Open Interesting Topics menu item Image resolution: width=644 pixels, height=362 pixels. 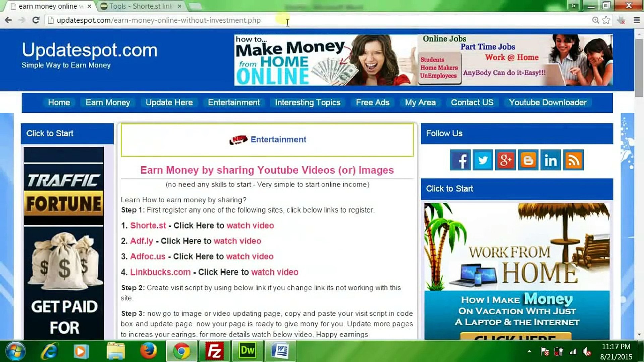pos(308,103)
